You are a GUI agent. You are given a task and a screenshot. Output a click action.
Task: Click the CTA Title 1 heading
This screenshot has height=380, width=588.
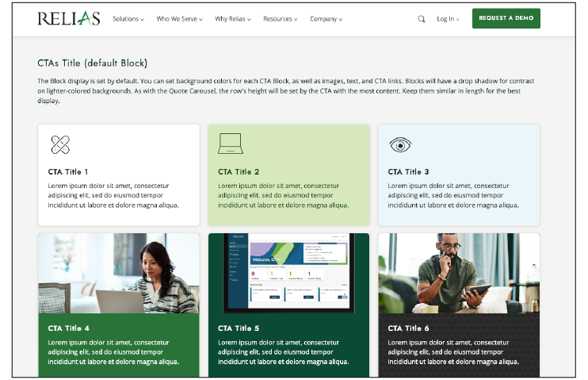coord(68,171)
